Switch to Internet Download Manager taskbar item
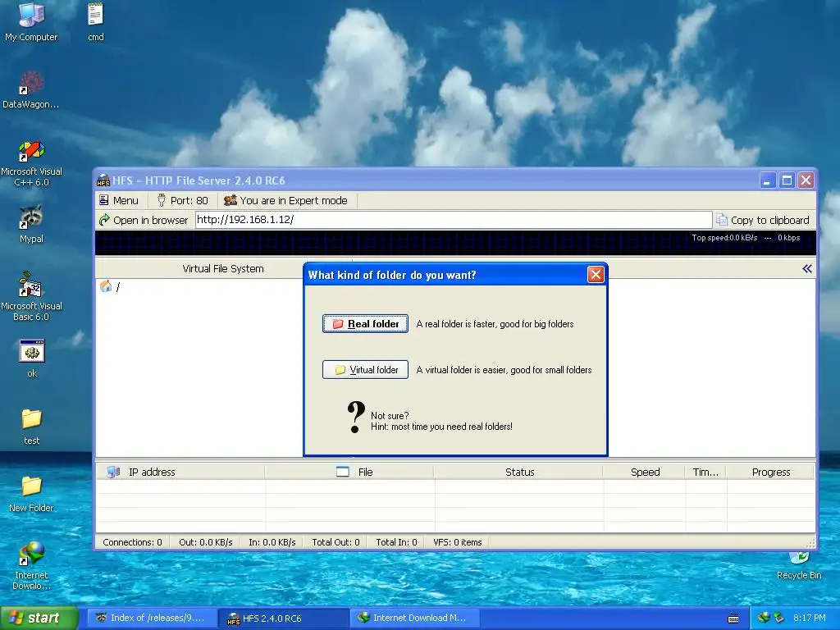The width and height of the screenshot is (840, 630). click(x=415, y=618)
